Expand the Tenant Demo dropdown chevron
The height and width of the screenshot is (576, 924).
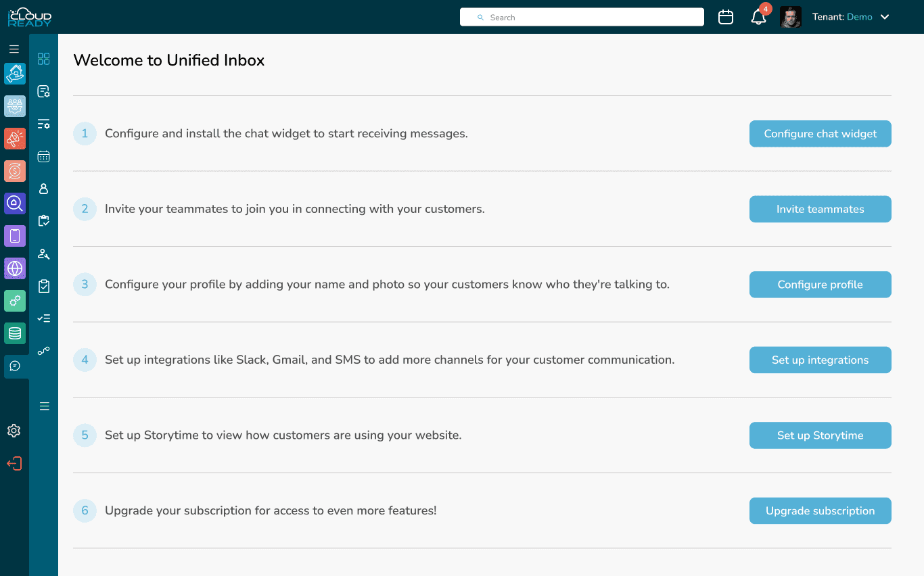[x=885, y=17]
